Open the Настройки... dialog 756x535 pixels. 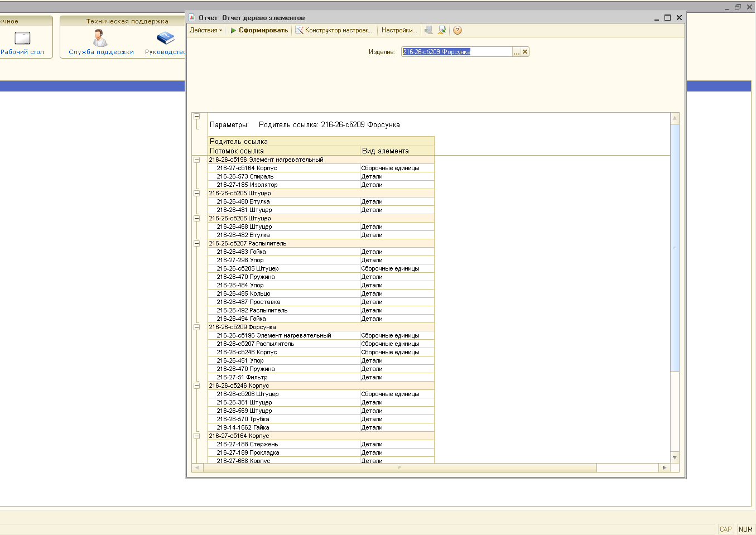399,30
